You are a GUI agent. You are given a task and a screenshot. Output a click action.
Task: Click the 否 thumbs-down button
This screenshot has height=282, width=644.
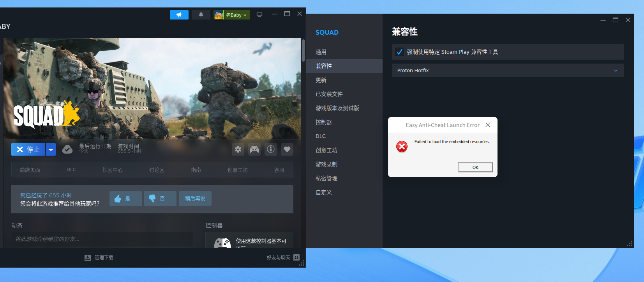(160, 199)
